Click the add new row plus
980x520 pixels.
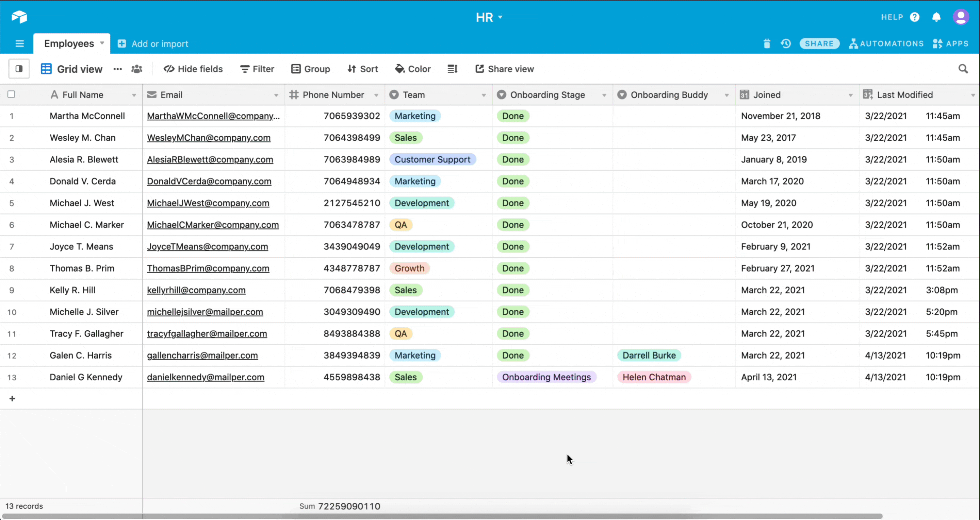pos(12,398)
